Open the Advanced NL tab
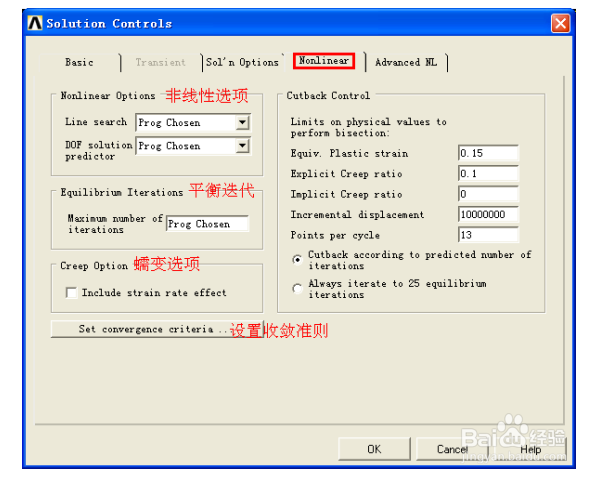 (x=406, y=62)
